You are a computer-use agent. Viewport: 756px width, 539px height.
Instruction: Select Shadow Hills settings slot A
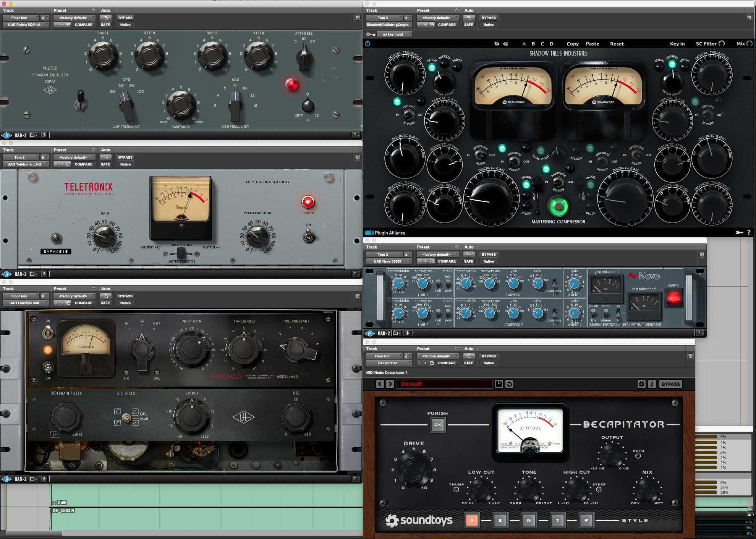tap(524, 44)
